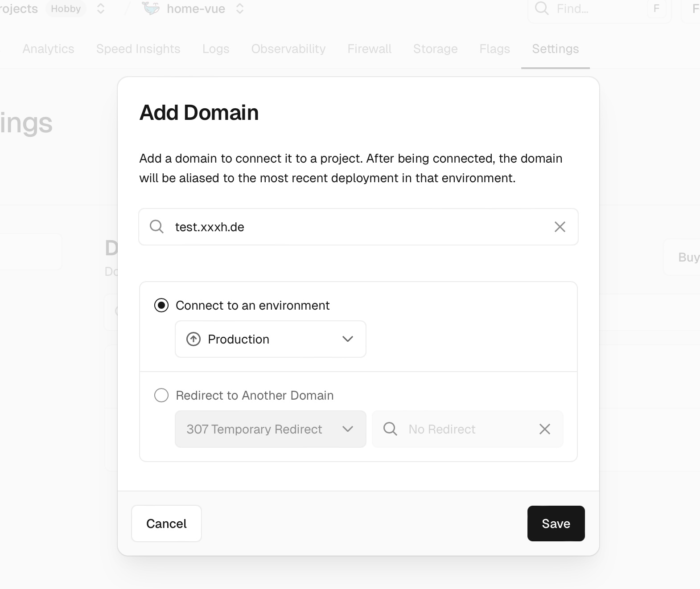700x589 pixels.
Task: Save the new domain
Action: 556,524
